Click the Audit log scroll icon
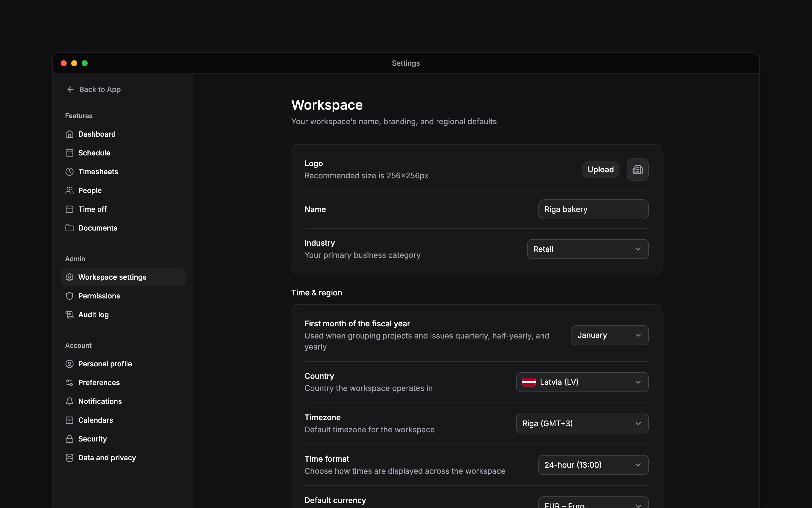 point(70,315)
